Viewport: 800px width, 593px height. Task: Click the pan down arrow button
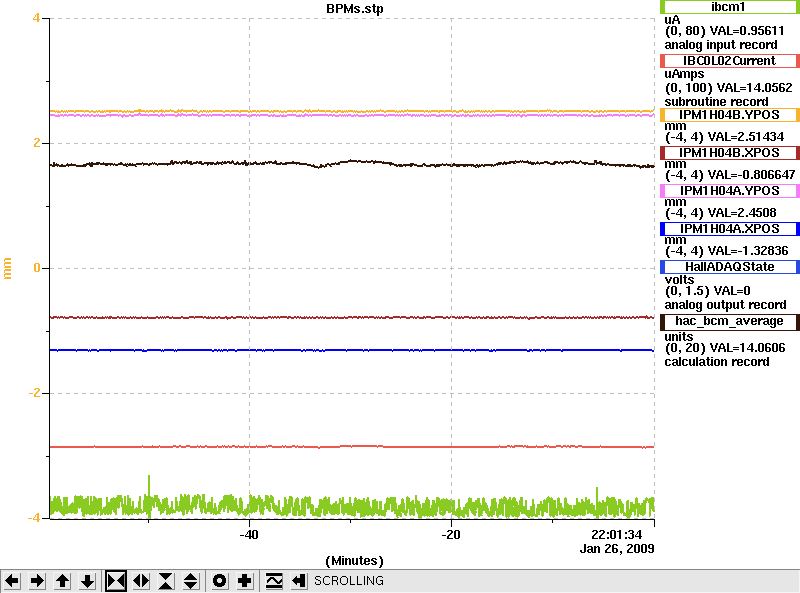pyautogui.click(x=87, y=581)
